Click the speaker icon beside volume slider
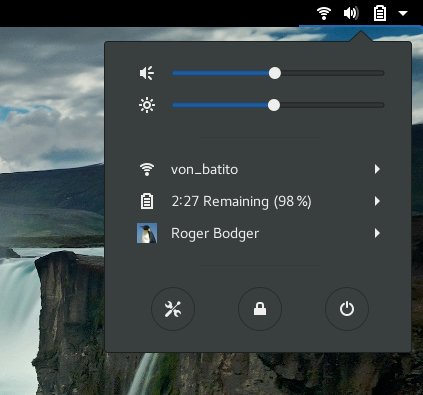Viewport: 423px width, 395px height. pos(147,73)
